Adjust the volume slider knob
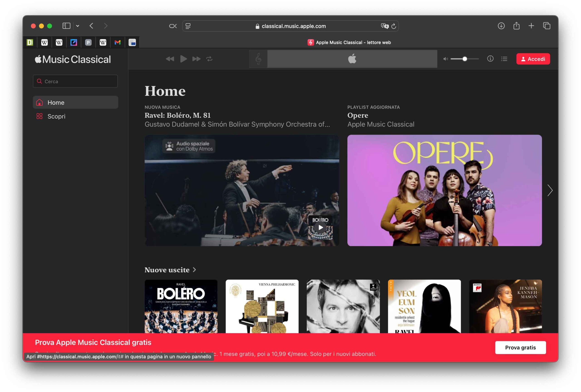The image size is (581, 392). (465, 59)
